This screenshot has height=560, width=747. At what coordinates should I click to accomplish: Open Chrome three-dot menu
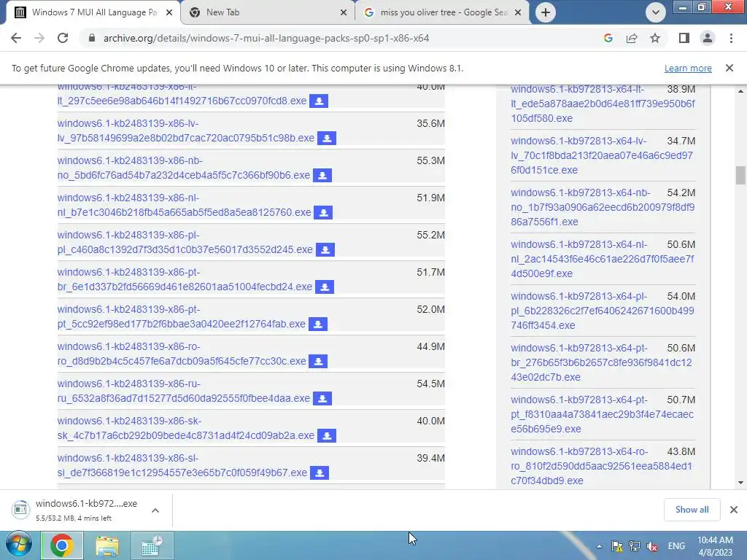click(731, 38)
